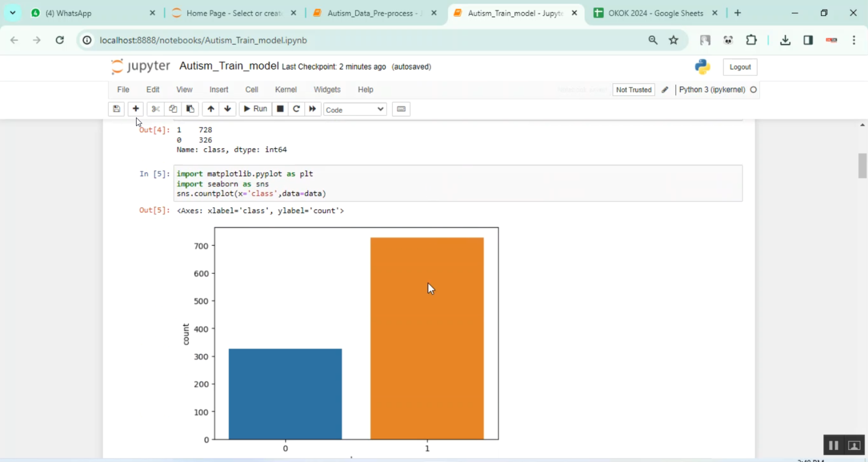Interrupt the kernel with the stop icon
Viewport: 868px width, 462px height.
click(280, 109)
